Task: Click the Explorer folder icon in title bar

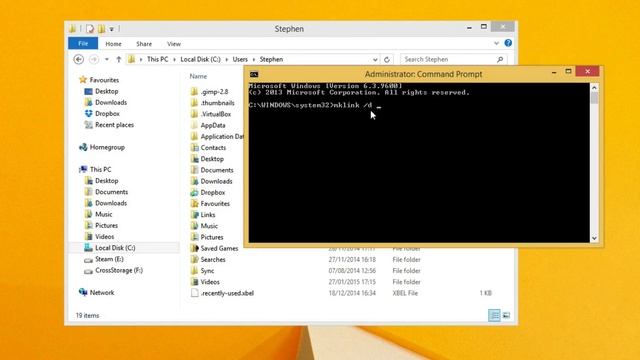Action: 72,29
